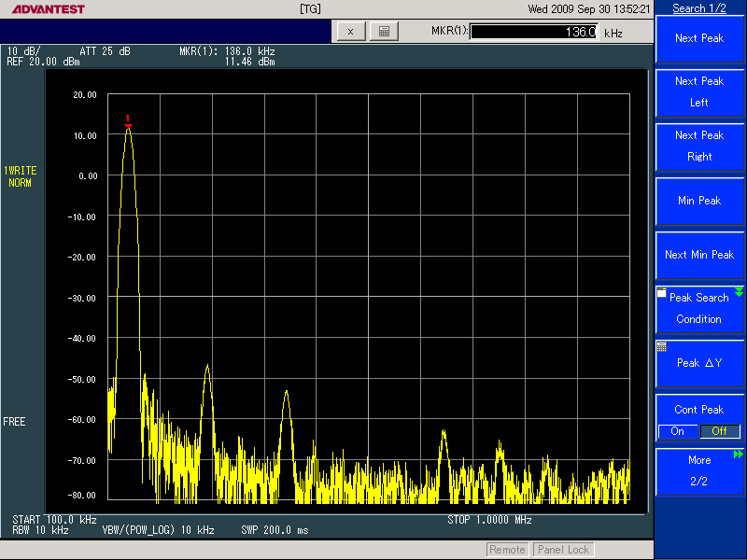Turn Cont Peak On
Image resolution: width=747 pixels, height=560 pixels.
(677, 431)
